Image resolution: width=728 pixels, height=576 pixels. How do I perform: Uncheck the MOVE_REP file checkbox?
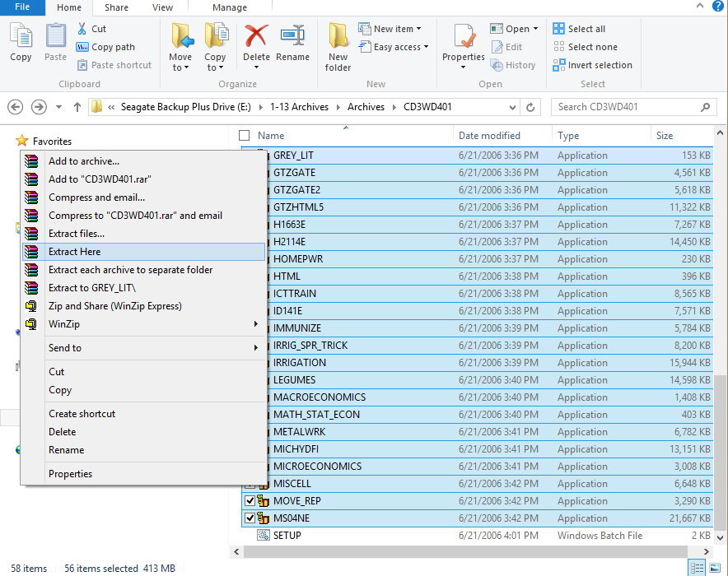[250, 501]
